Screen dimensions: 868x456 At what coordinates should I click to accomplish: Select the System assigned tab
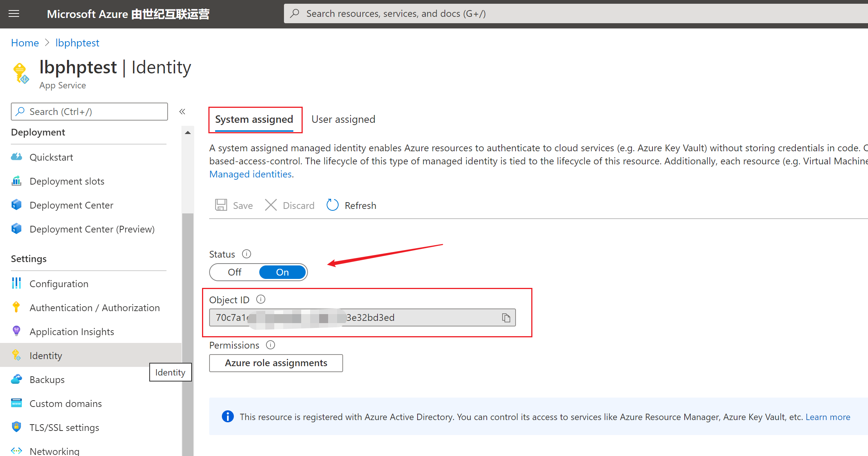point(254,119)
